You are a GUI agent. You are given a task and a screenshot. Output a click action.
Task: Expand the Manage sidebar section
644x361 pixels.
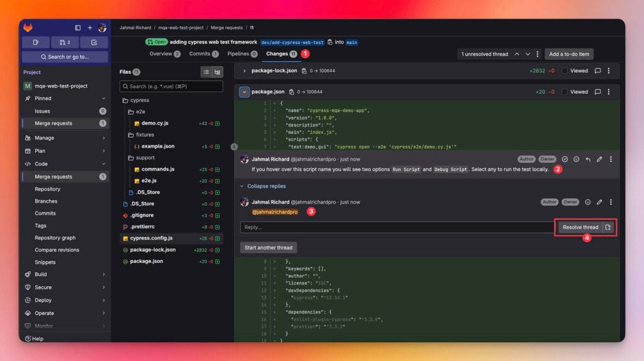(65, 138)
